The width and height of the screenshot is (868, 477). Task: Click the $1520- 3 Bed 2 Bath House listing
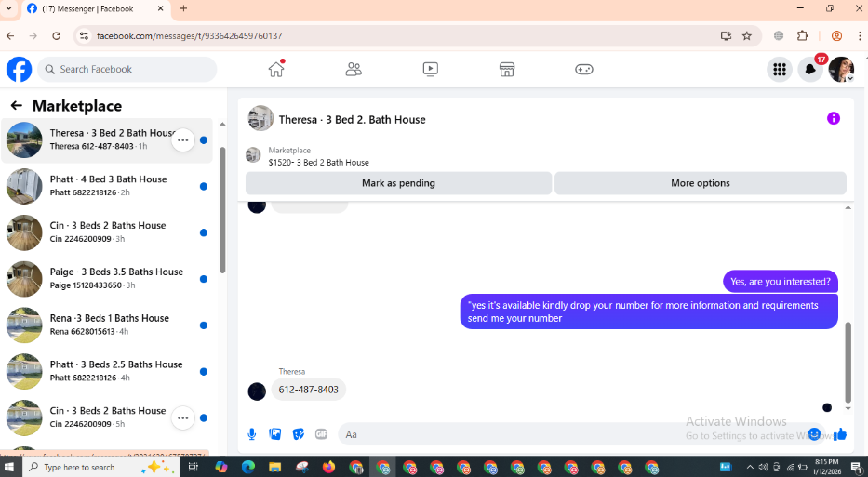[318, 162]
